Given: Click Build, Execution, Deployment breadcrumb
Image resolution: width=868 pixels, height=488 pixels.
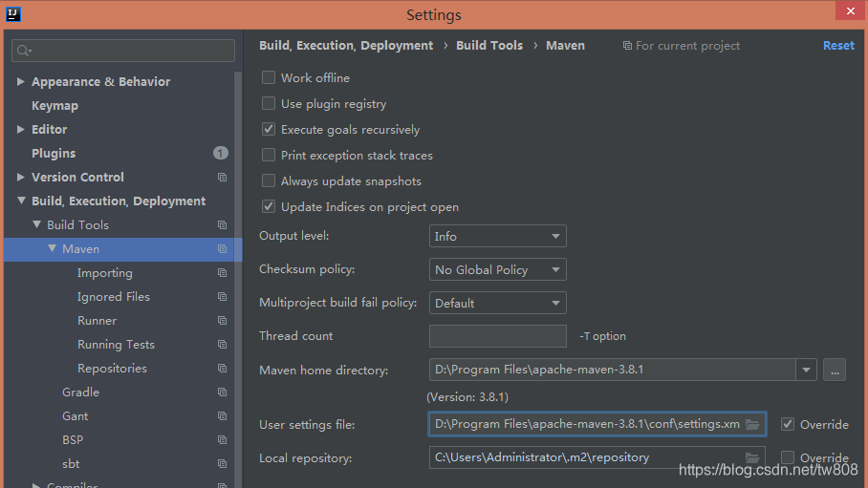Looking at the screenshot, I should click(346, 46).
